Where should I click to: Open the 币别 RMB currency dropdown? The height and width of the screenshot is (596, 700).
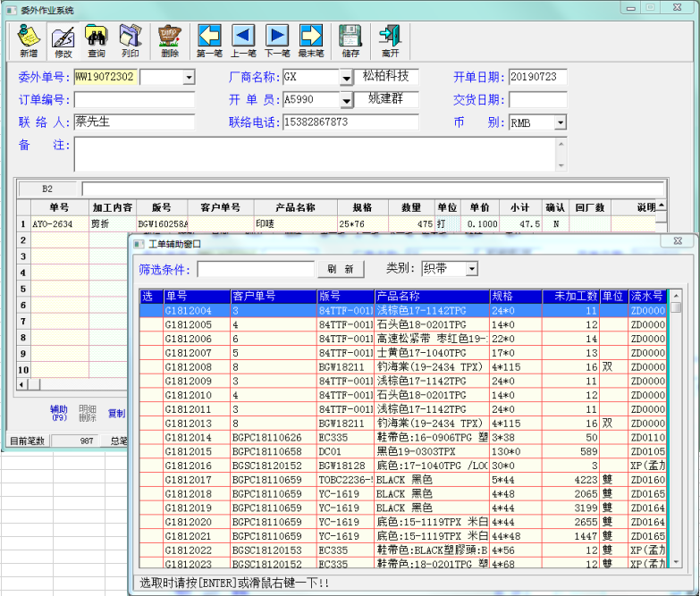pos(561,122)
